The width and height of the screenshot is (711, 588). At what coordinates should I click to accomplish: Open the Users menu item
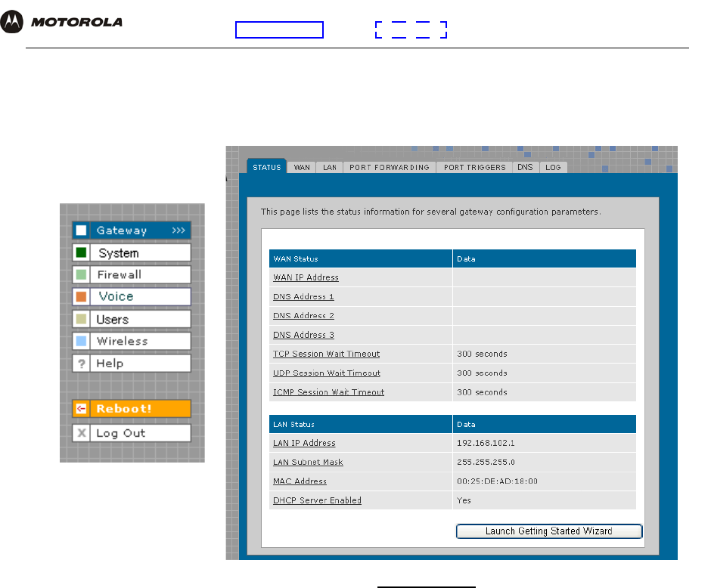click(132, 319)
